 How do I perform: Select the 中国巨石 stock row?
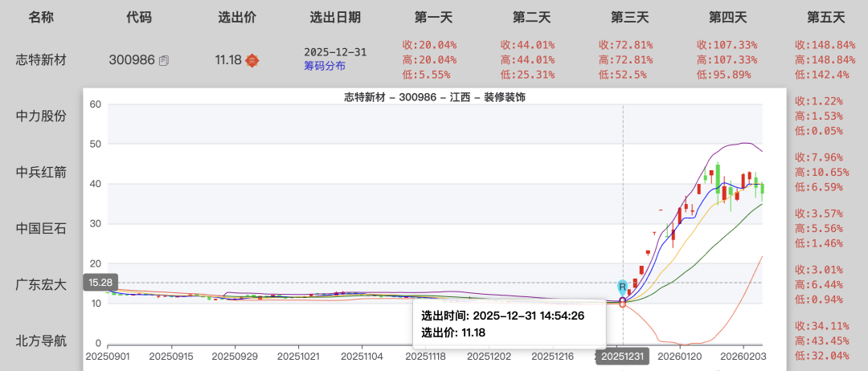pos(41,228)
